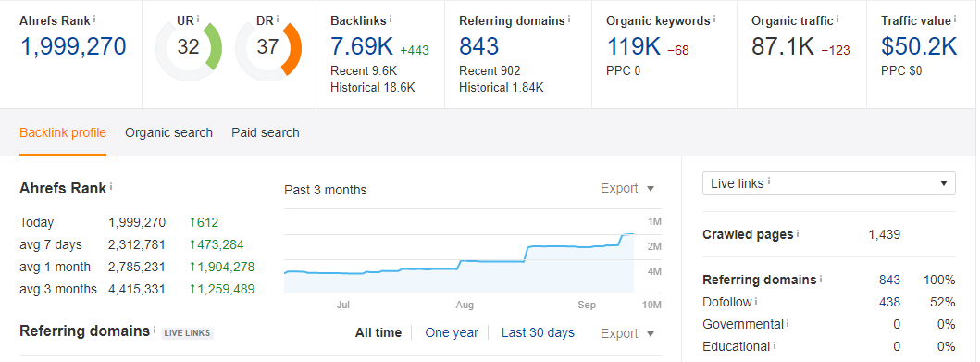Image resolution: width=980 pixels, height=362 pixels.
Task: Click 'Past 3 months' chart label
Action: click(326, 190)
